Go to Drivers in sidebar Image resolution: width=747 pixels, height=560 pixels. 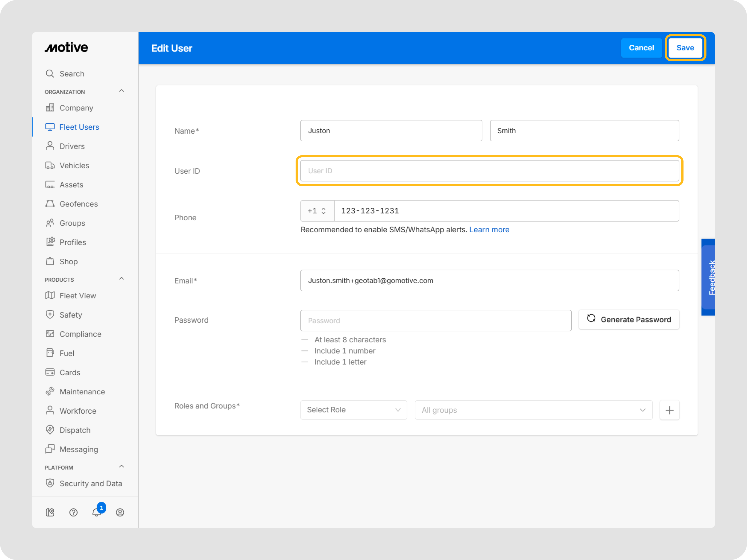tap(72, 146)
